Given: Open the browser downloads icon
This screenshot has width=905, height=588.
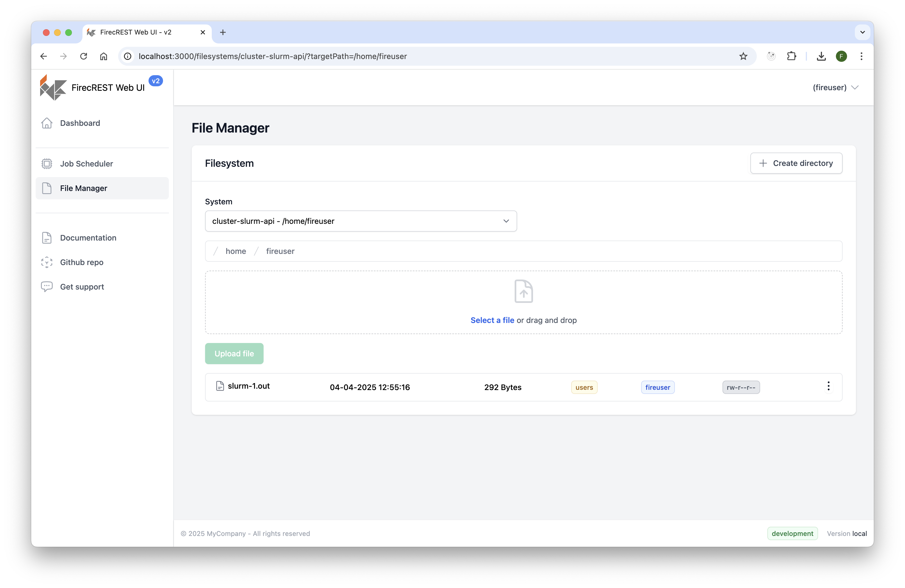Looking at the screenshot, I should [x=821, y=56].
